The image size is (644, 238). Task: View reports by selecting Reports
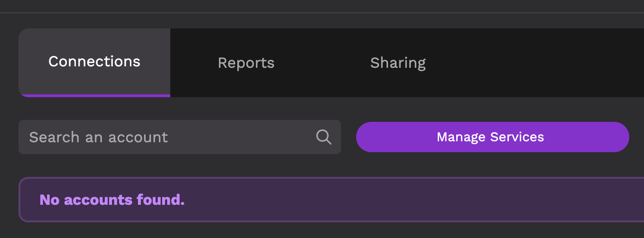(246, 63)
